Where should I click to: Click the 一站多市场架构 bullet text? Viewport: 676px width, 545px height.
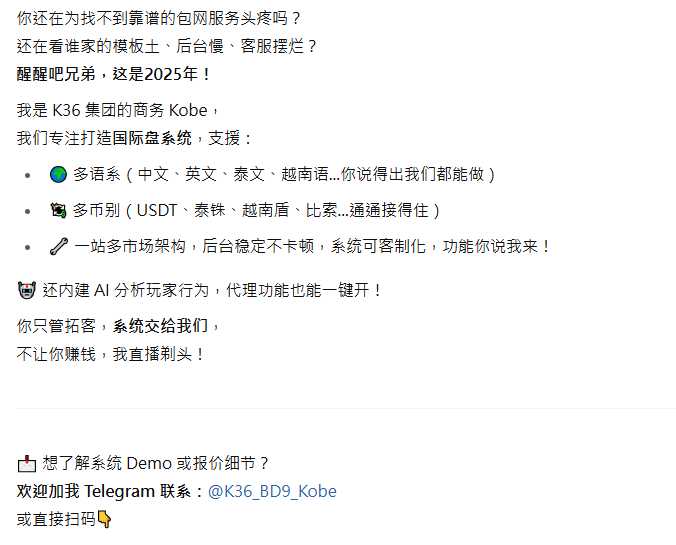coord(312,247)
